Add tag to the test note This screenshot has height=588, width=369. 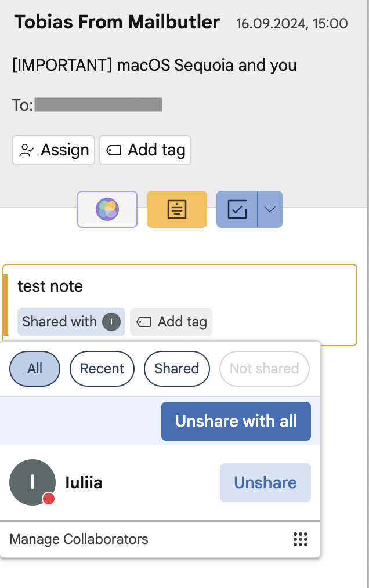[171, 322]
